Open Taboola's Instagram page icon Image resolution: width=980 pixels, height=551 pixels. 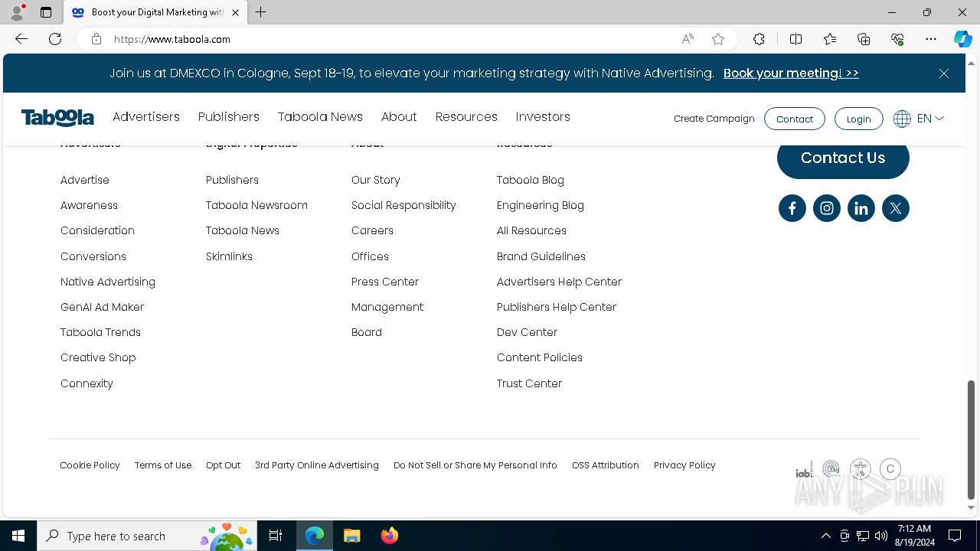[827, 208]
